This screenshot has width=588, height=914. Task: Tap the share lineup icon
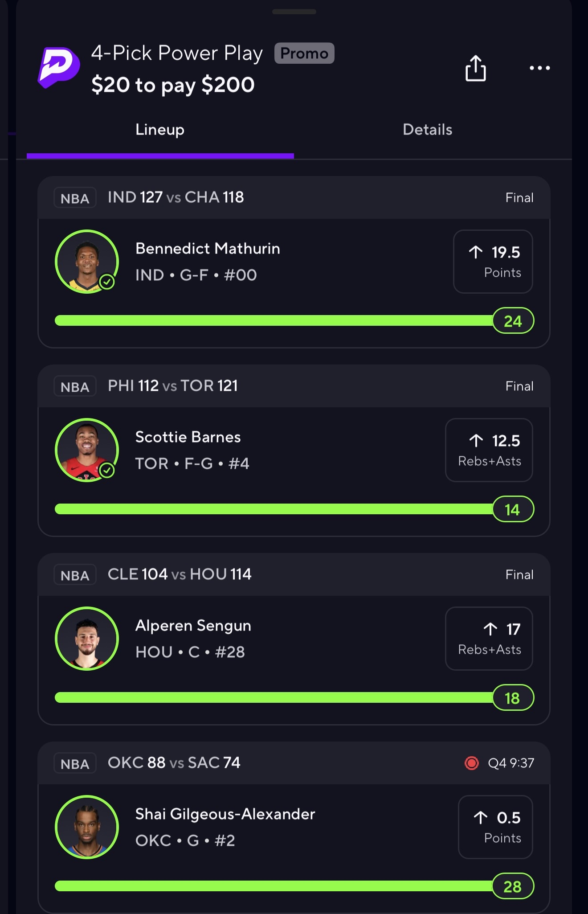click(x=475, y=68)
